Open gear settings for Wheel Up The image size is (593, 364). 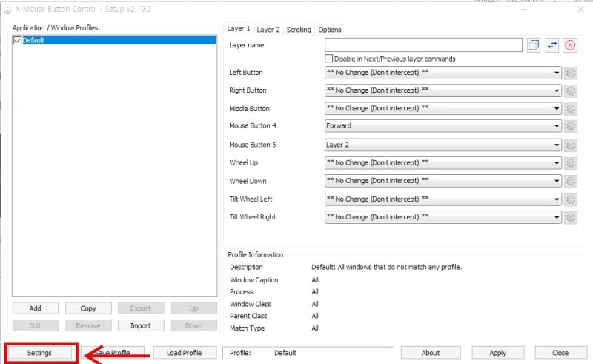click(x=570, y=163)
